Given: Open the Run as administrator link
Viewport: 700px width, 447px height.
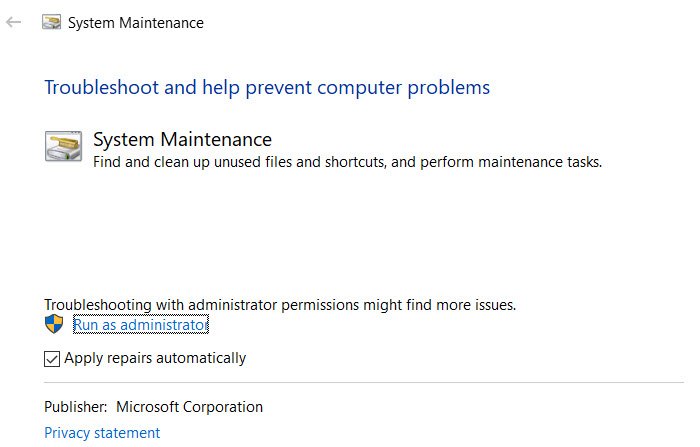Looking at the screenshot, I should [140, 325].
